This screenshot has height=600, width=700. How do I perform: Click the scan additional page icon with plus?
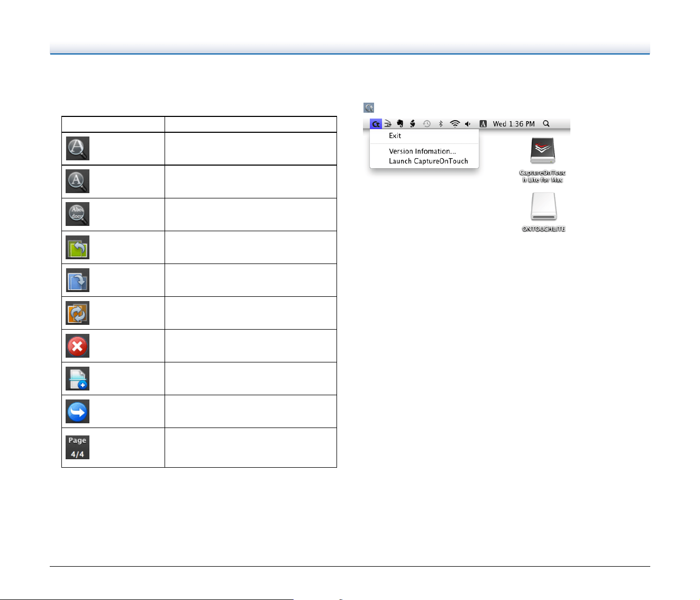pyautogui.click(x=77, y=378)
